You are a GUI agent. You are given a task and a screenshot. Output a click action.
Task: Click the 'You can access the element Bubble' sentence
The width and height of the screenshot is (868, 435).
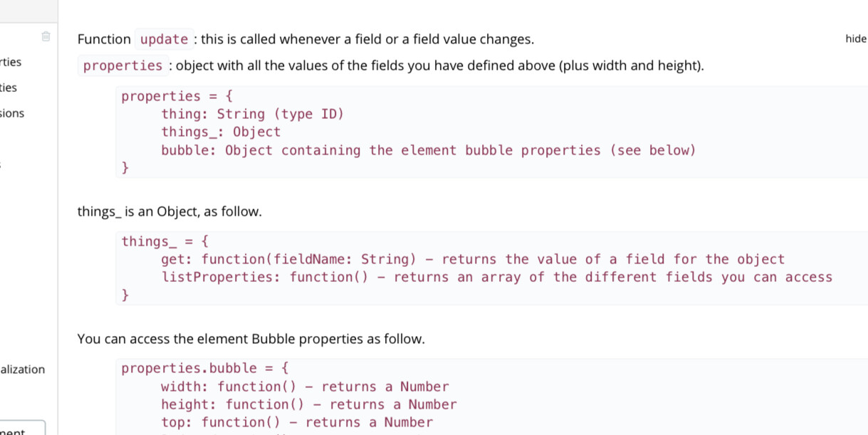pos(251,340)
